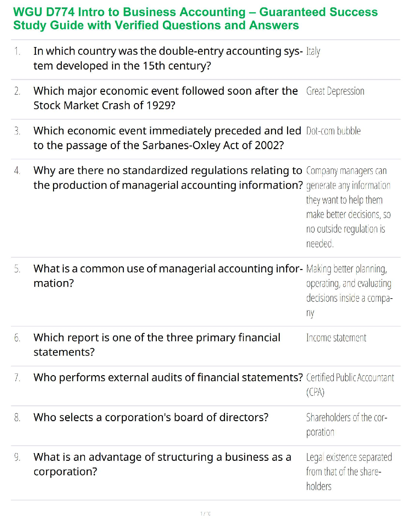This screenshot has height=532, width=411.
Task: Click the question about corporation structure advantage
Action: click(162, 464)
